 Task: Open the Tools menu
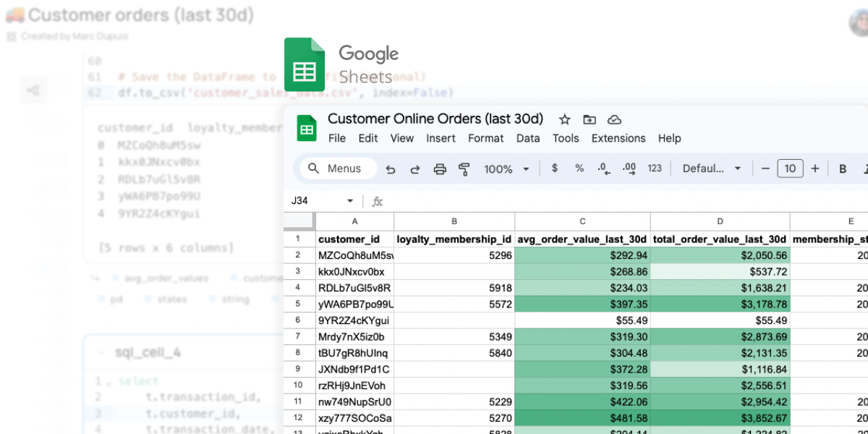566,138
